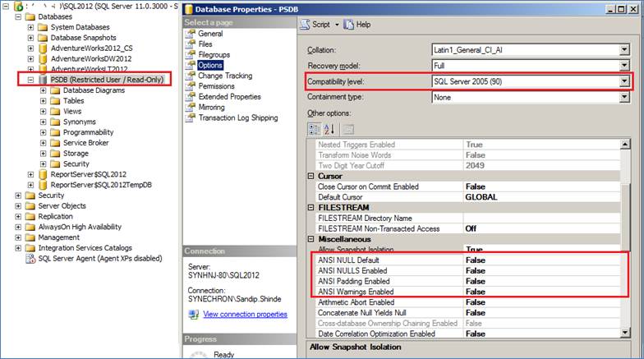
Task: Switch to the Permissions page
Action: (x=216, y=86)
